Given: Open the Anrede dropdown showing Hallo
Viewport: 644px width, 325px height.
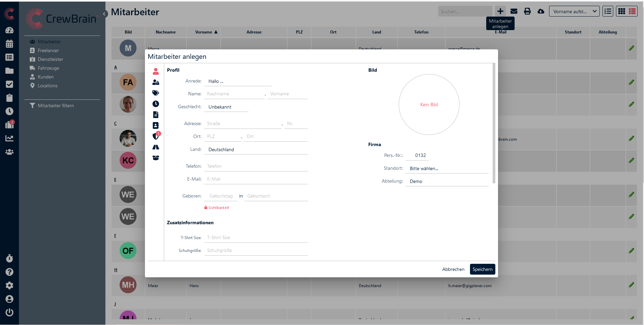Looking at the screenshot, I should pyautogui.click(x=238, y=81).
